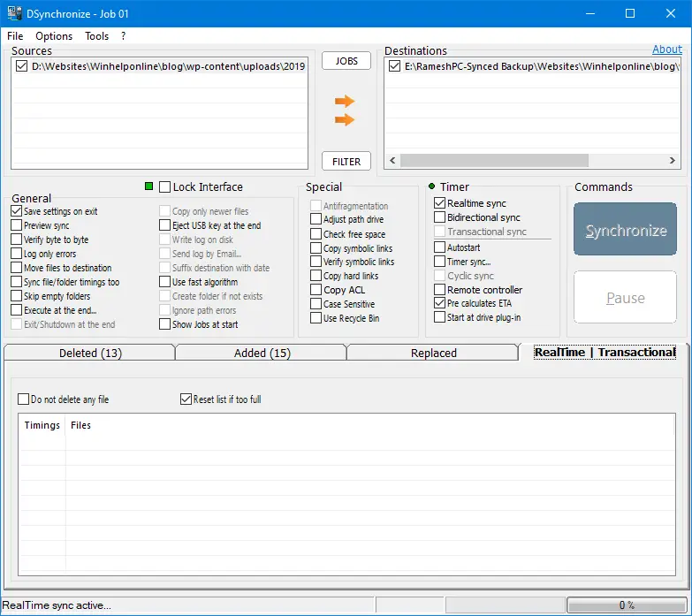
Task: Click the 0 % progress bar
Action: (x=627, y=605)
